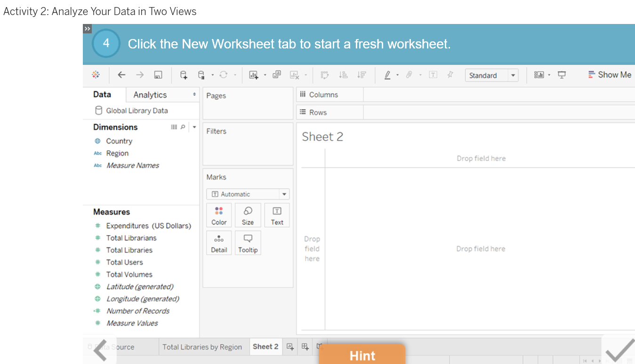Create a New Dashboard from the bottom bar

pos(305,347)
